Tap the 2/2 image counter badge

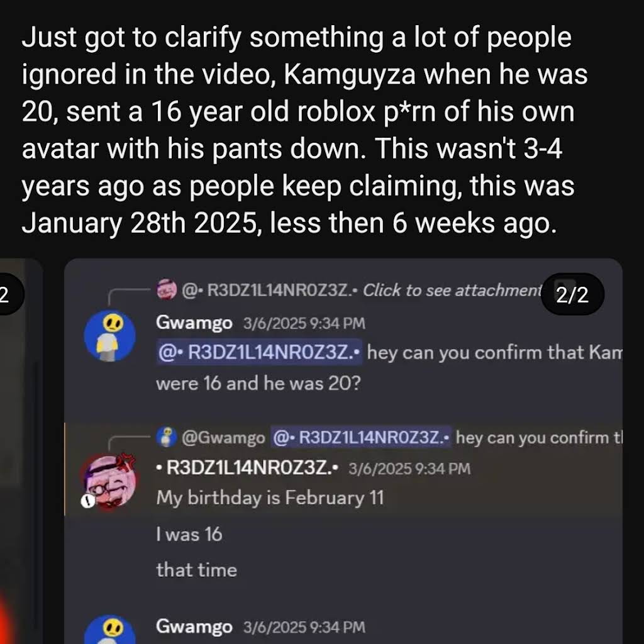pos(572,294)
